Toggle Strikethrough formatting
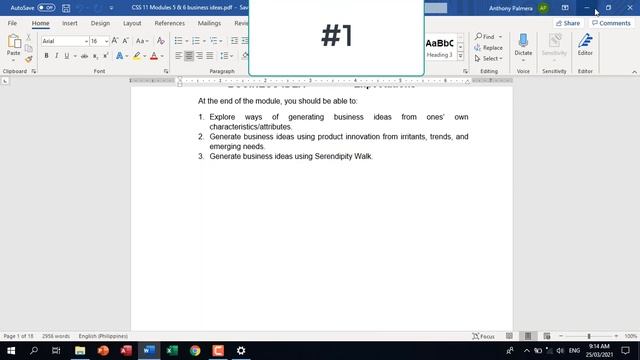This screenshot has width=640, height=360. (84, 56)
